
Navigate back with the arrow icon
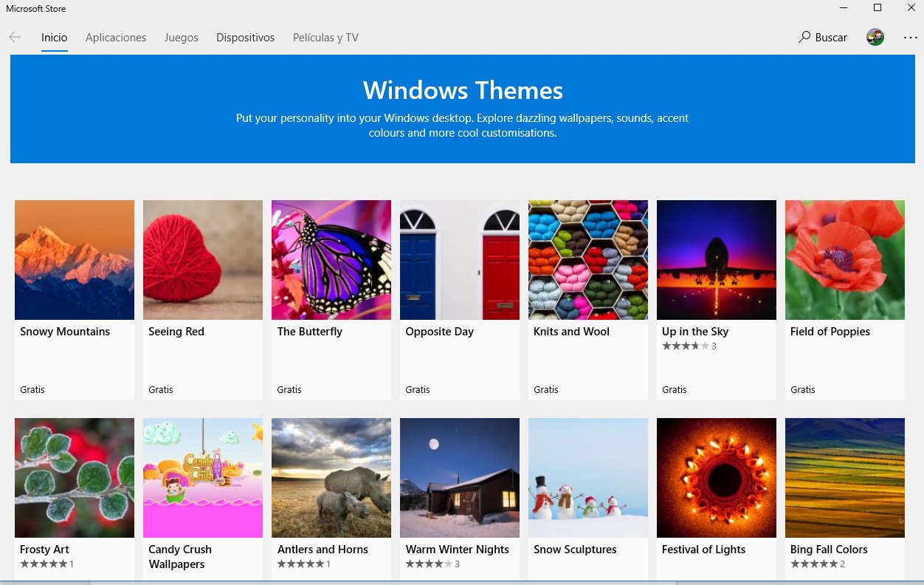15,37
